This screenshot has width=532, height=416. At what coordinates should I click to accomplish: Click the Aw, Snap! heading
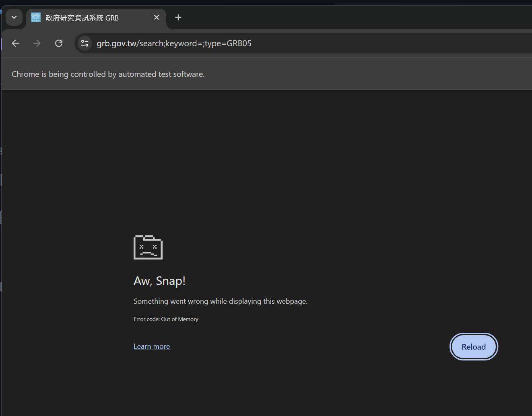159,281
